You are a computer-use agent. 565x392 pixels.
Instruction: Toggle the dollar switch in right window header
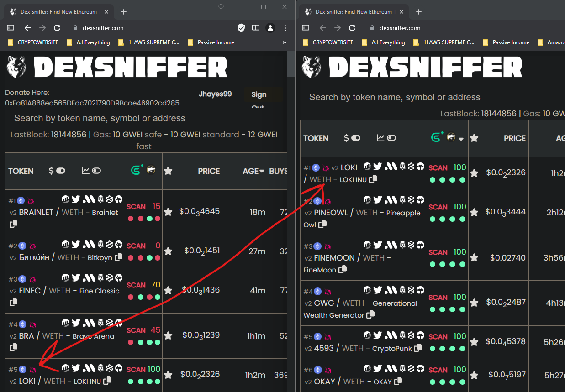(x=356, y=138)
